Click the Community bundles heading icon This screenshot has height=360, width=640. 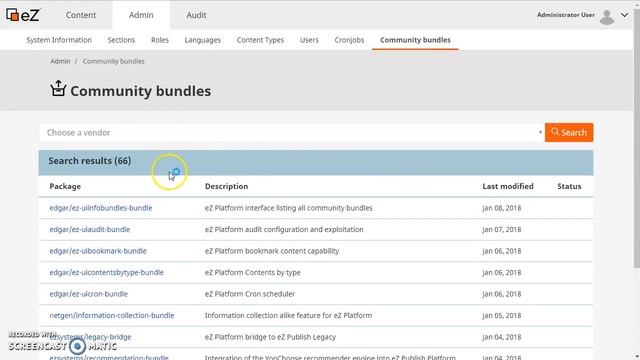[58, 89]
